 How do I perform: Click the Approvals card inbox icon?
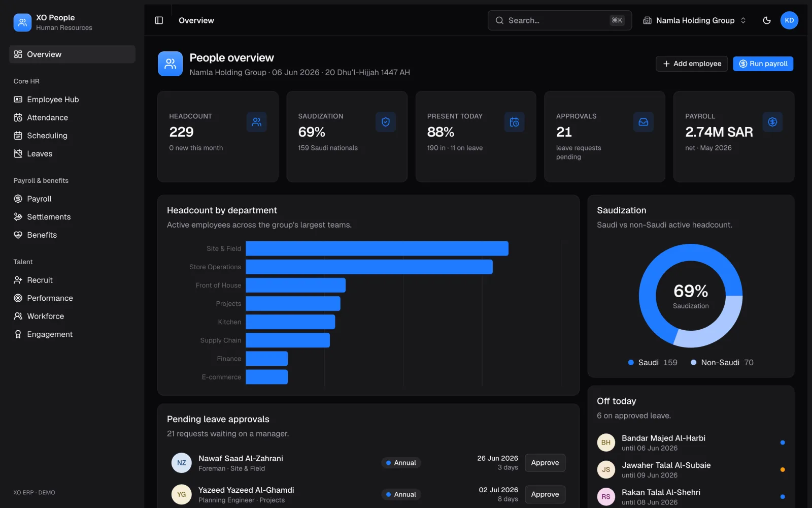tap(643, 122)
